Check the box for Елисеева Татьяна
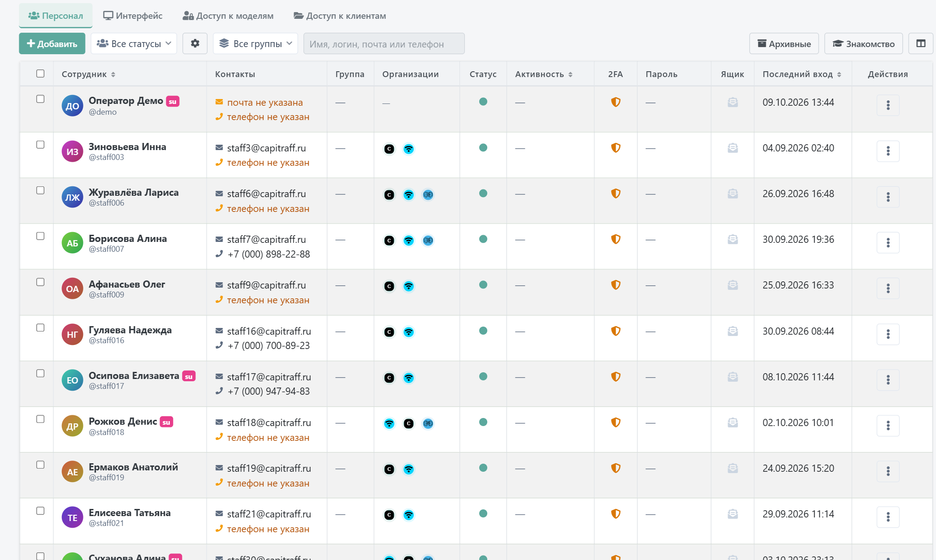This screenshot has width=936, height=560. pos(40,511)
